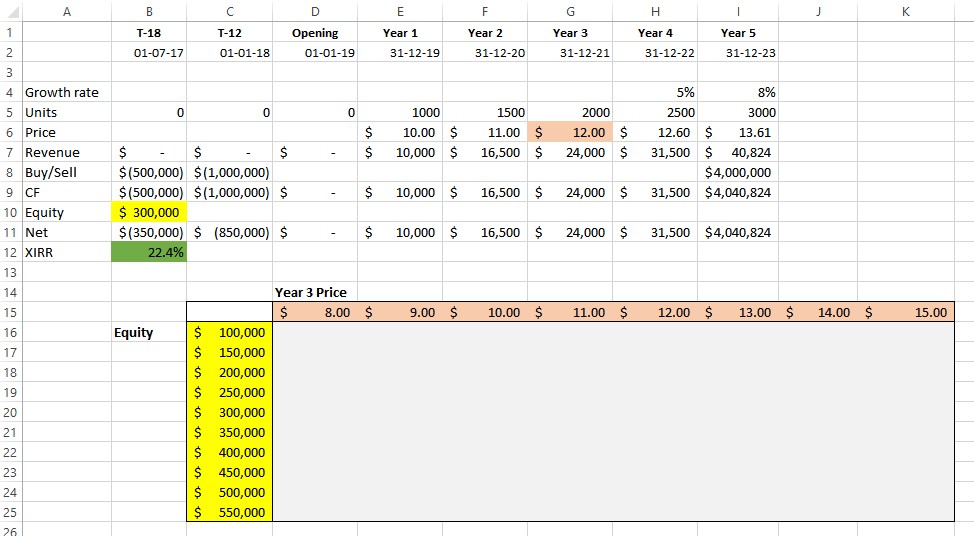
Task: Click the "Year 3 Price" label cell
Action: 312,292
